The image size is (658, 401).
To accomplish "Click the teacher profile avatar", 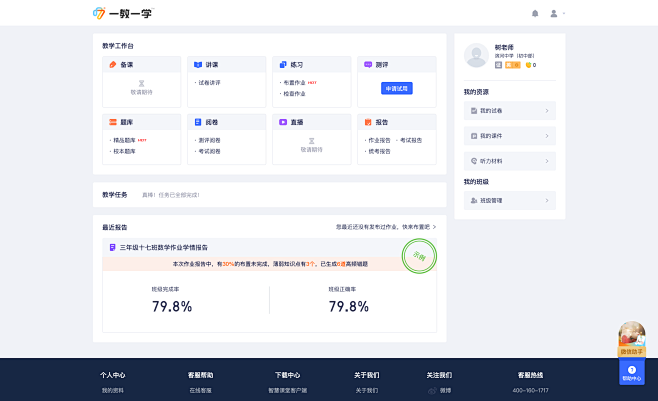I will 476,55.
